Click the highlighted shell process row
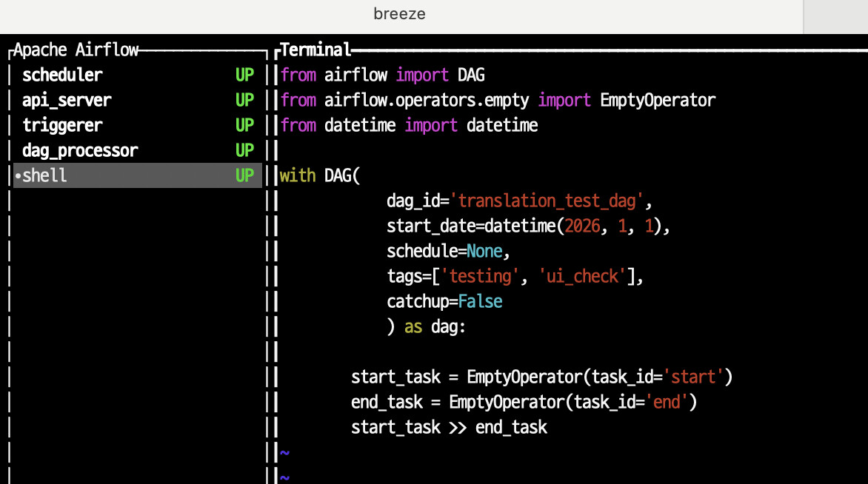 [137, 175]
